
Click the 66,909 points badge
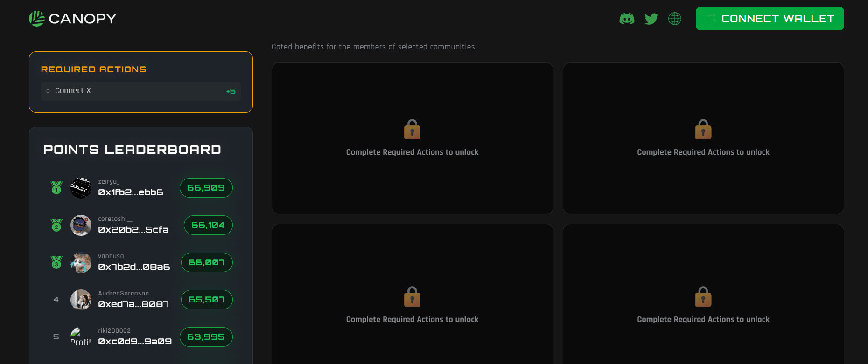point(206,188)
